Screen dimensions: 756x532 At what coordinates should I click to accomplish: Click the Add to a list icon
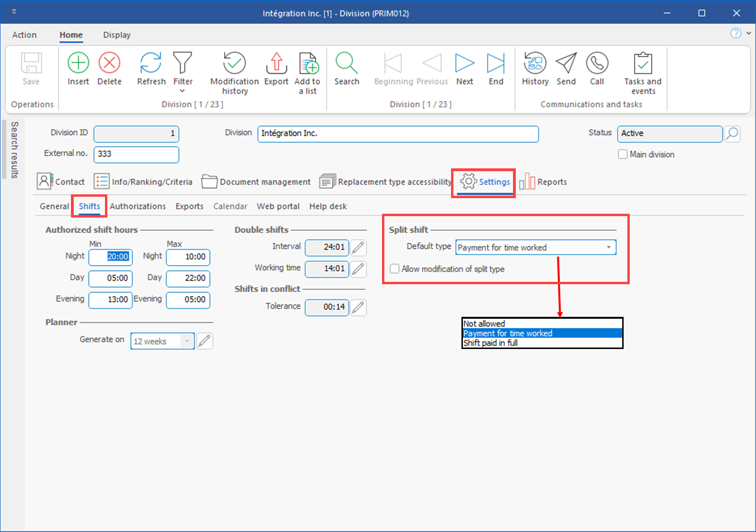coord(308,63)
